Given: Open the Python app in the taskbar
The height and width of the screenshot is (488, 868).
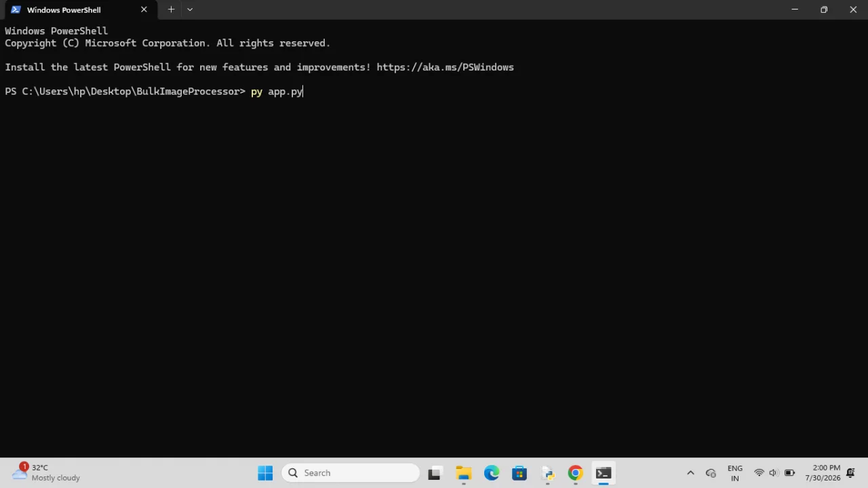Looking at the screenshot, I should point(547,473).
